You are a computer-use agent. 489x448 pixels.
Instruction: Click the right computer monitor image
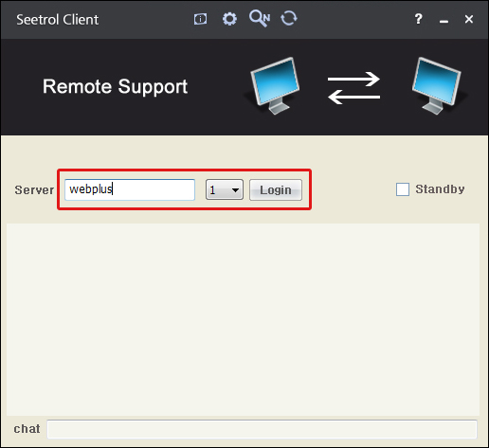point(438,86)
